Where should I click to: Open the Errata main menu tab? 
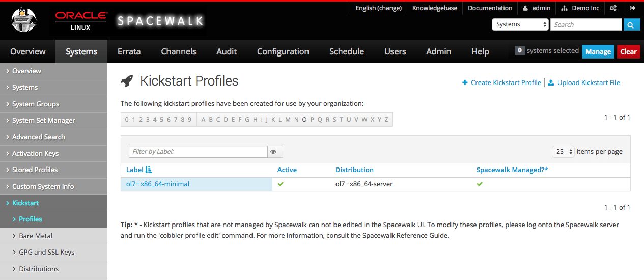point(129,51)
